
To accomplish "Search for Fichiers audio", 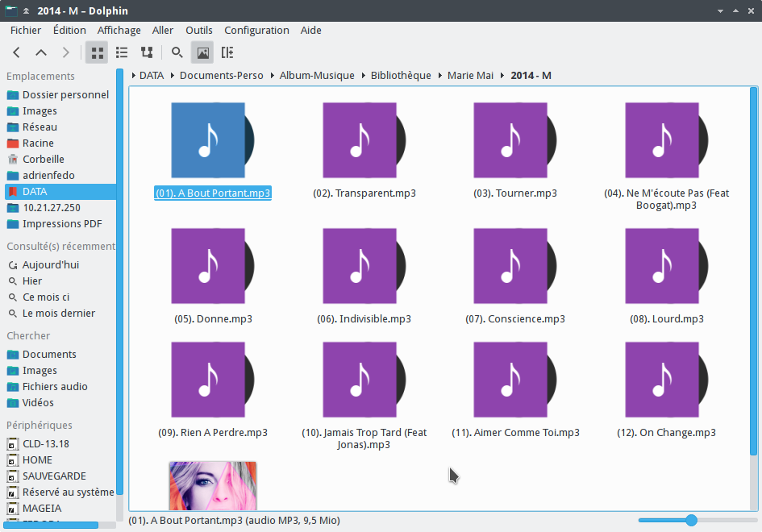I will (60, 386).
